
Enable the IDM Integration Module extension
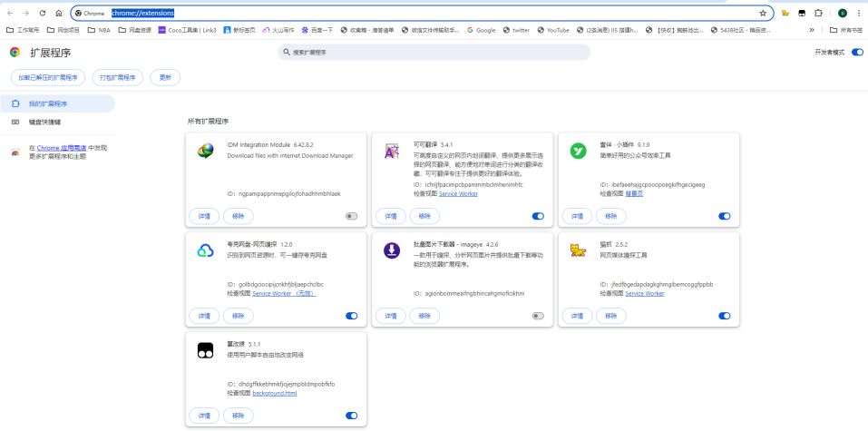pos(352,216)
